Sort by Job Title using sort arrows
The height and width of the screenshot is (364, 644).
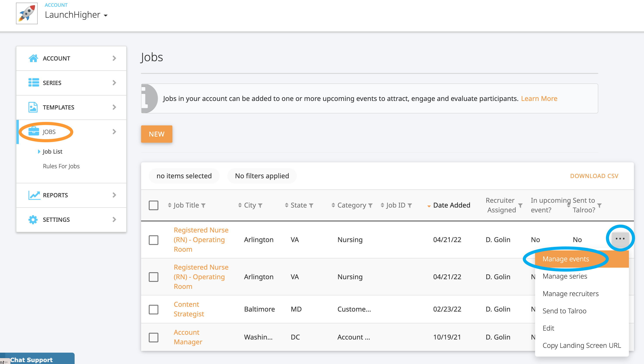pyautogui.click(x=170, y=205)
